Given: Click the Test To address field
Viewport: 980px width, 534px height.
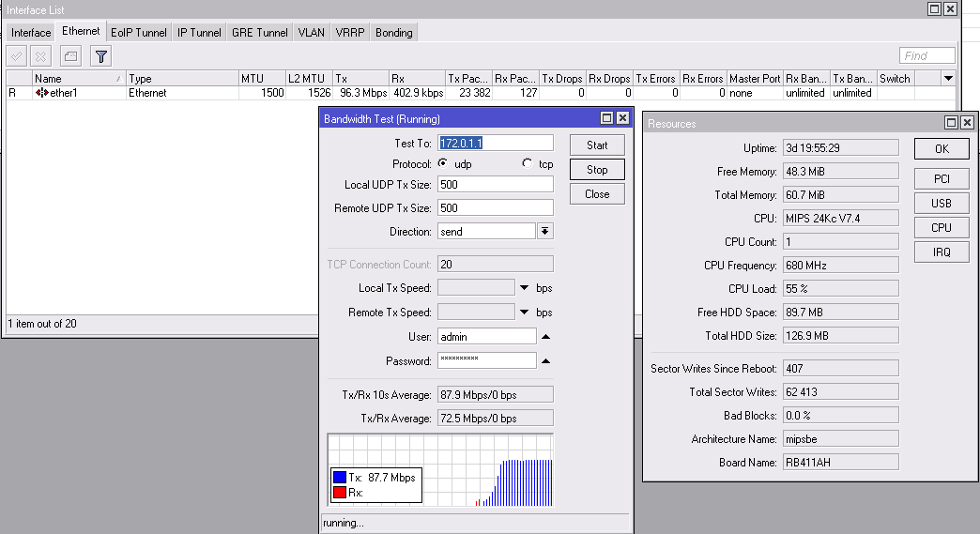Looking at the screenshot, I should point(495,143).
